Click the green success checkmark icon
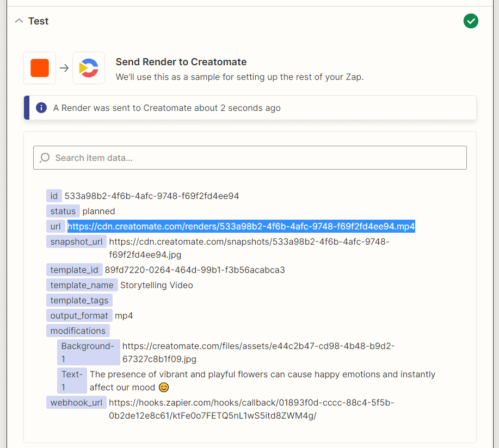 click(x=471, y=21)
